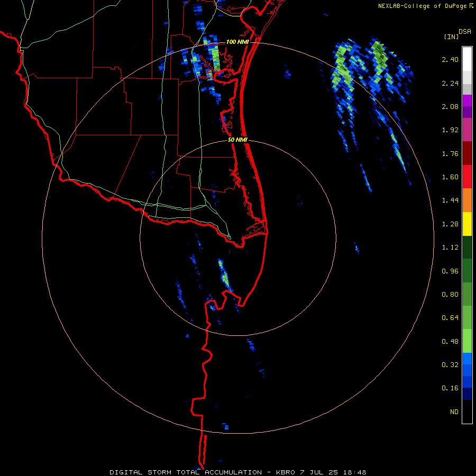Click the 0.96 legend value
Image resolution: width=476 pixels, height=476 pixels.
tap(450, 271)
